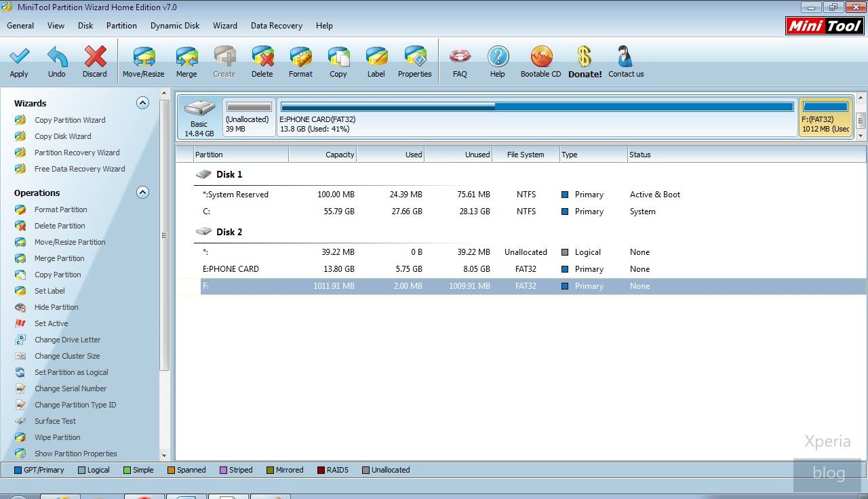Choose Format Partition operation
Viewport: 868px width, 499px height.
click(x=60, y=209)
